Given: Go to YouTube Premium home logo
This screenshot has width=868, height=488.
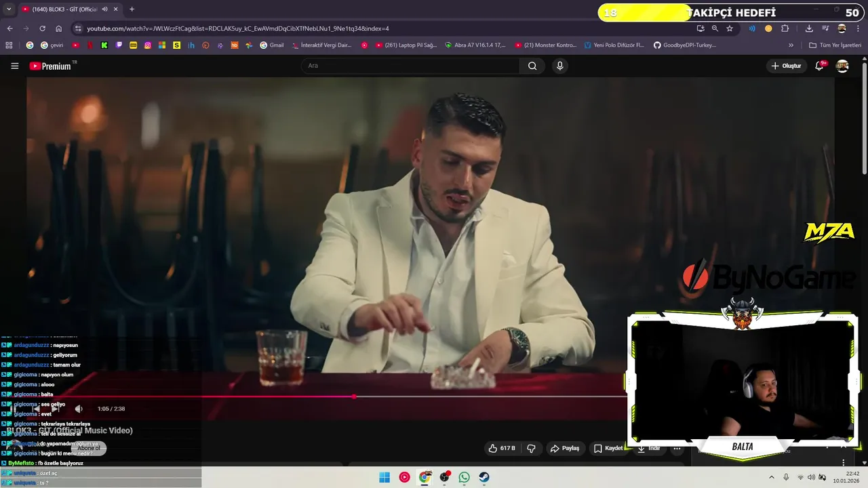Looking at the screenshot, I should click(50, 66).
